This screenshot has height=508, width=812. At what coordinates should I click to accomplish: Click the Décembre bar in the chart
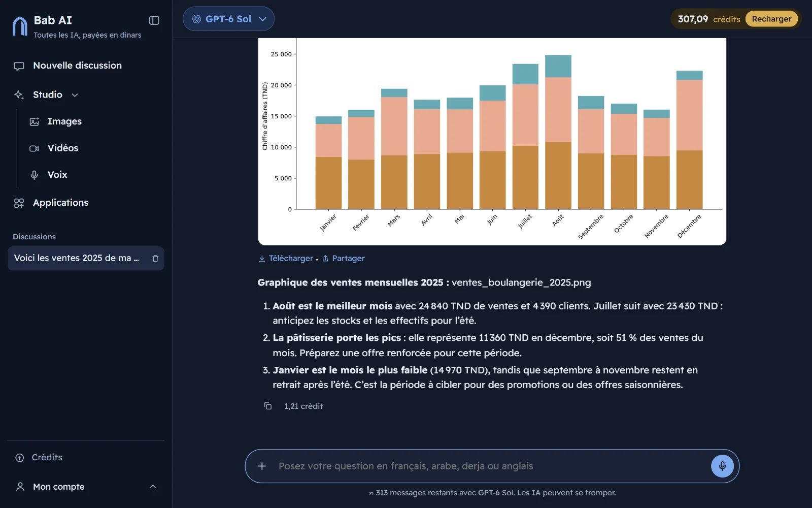coord(689,140)
